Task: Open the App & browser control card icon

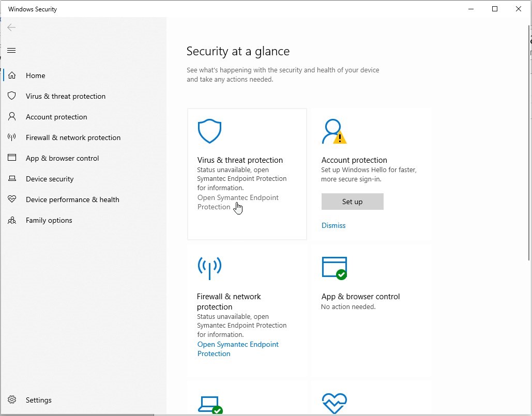Action: coord(334,268)
